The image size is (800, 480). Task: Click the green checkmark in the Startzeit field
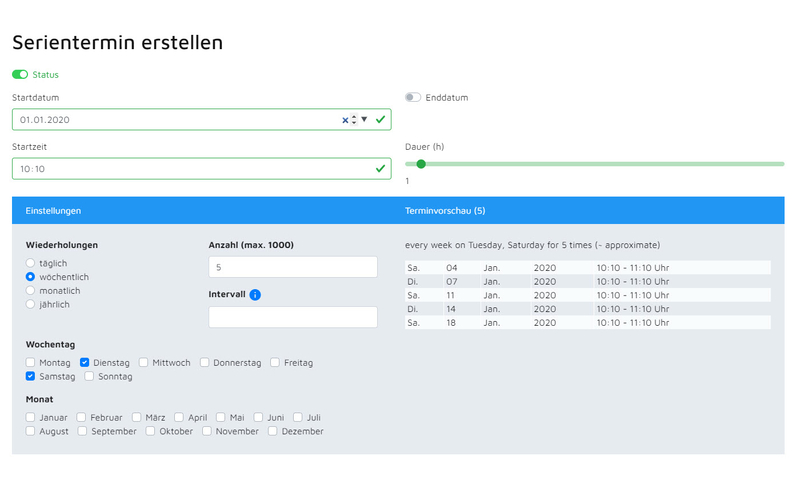coord(380,168)
